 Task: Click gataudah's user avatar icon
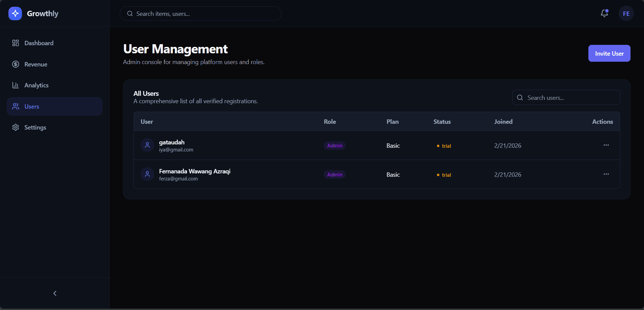point(147,145)
